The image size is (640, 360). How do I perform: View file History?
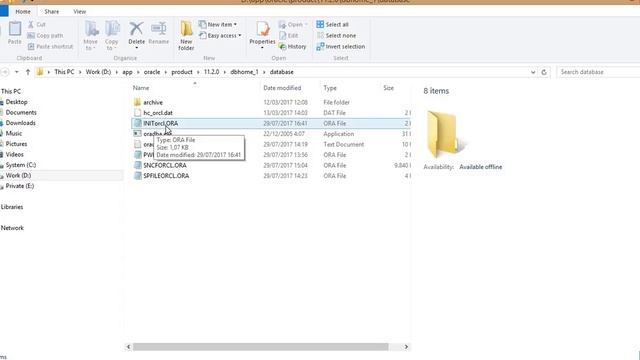[x=293, y=47]
